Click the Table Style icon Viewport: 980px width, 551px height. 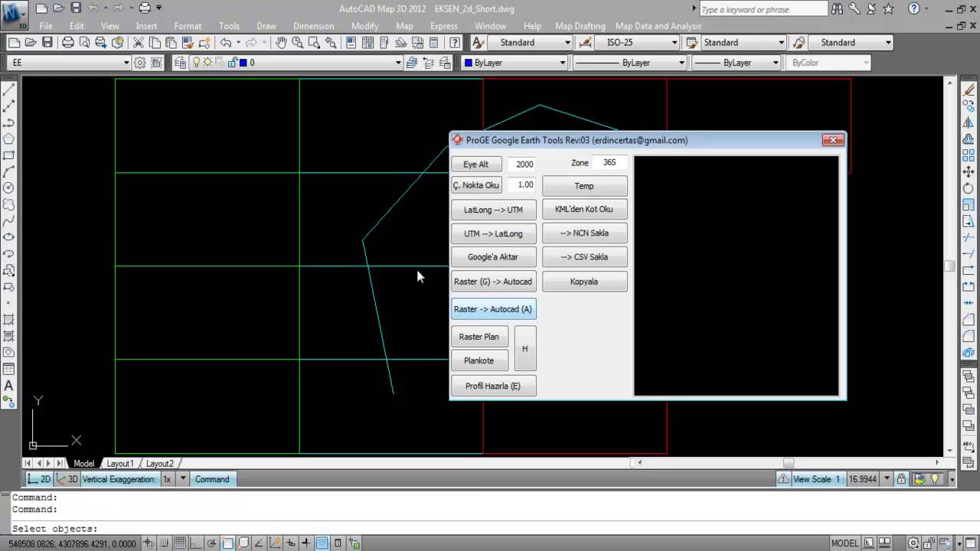point(692,43)
